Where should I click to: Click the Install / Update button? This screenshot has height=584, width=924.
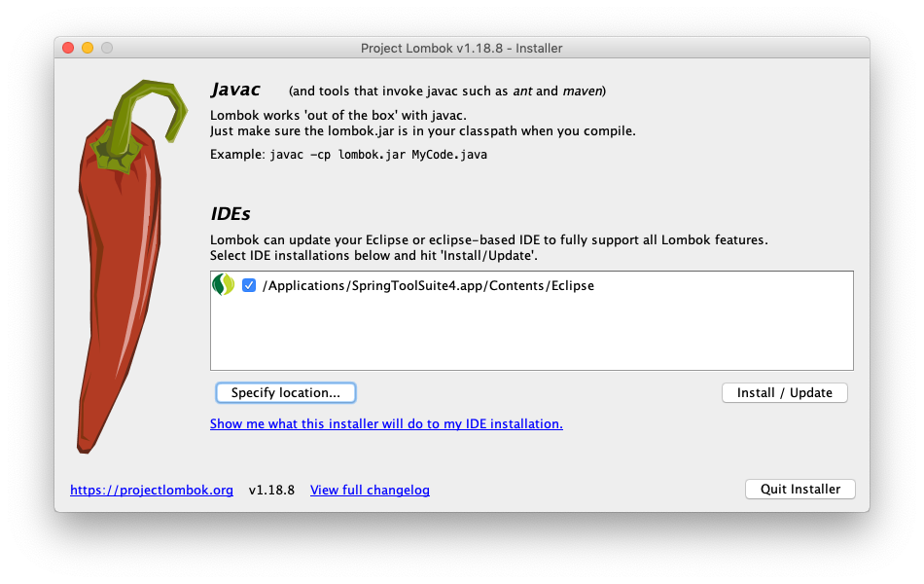pos(784,393)
